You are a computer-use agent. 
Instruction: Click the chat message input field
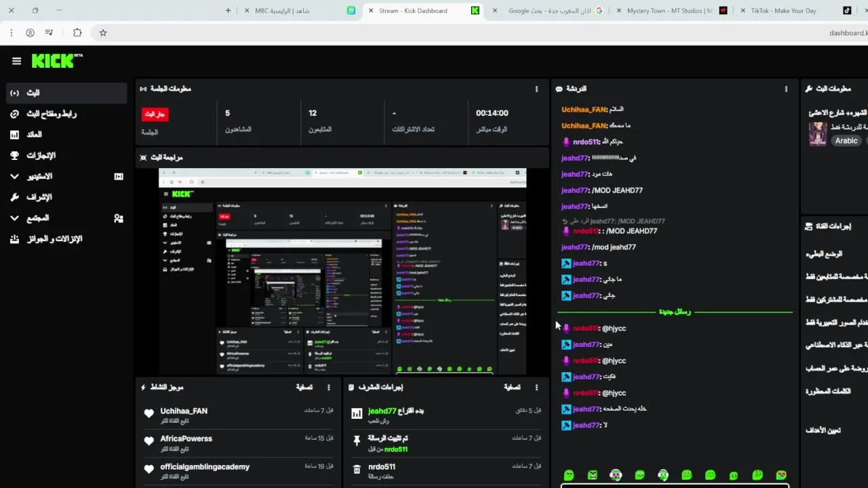675,485
